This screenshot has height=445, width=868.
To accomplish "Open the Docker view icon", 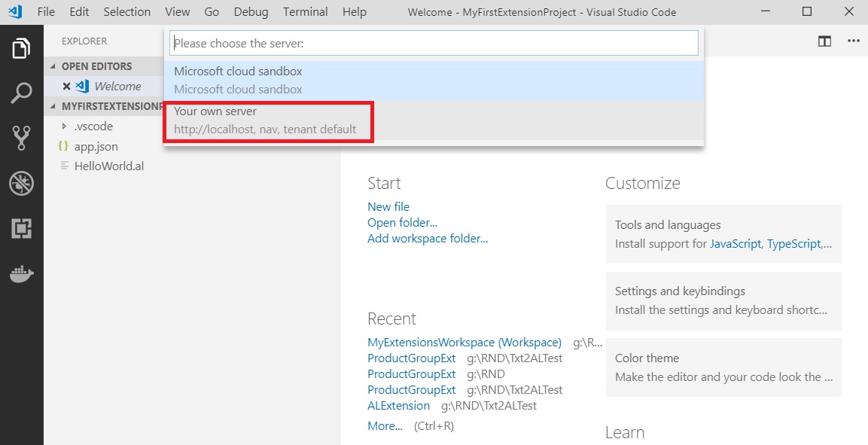I will pos(21,273).
